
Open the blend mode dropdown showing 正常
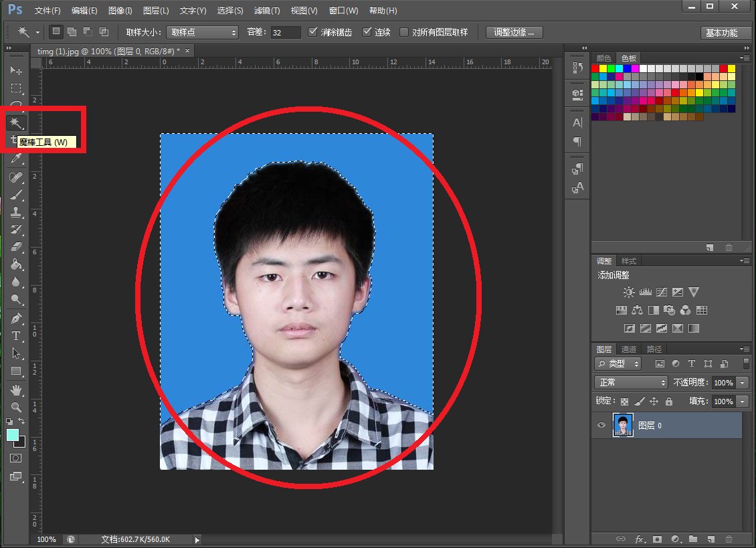click(631, 383)
